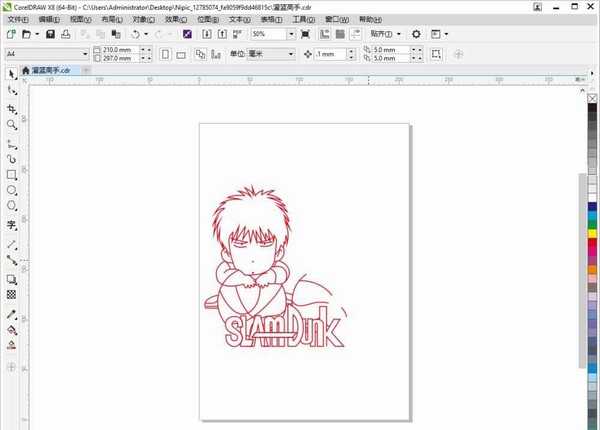Select the Rectangle tool
600x430 pixels.
pos(12,175)
